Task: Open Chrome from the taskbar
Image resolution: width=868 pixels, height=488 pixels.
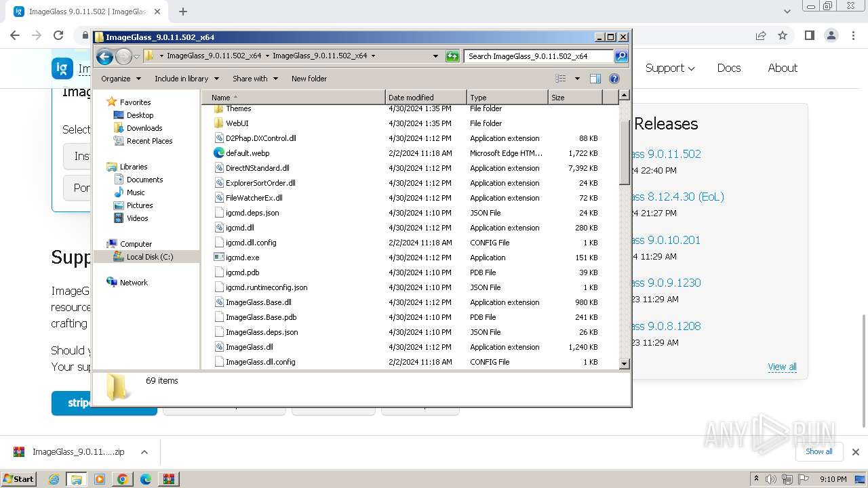Action: point(122,479)
